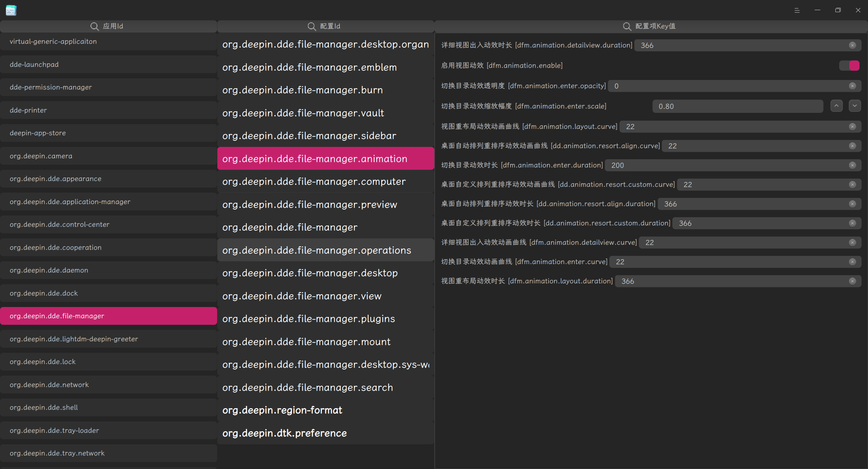Toggle the dfm.animation.enable switch
This screenshot has height=469, width=868.
(x=849, y=66)
